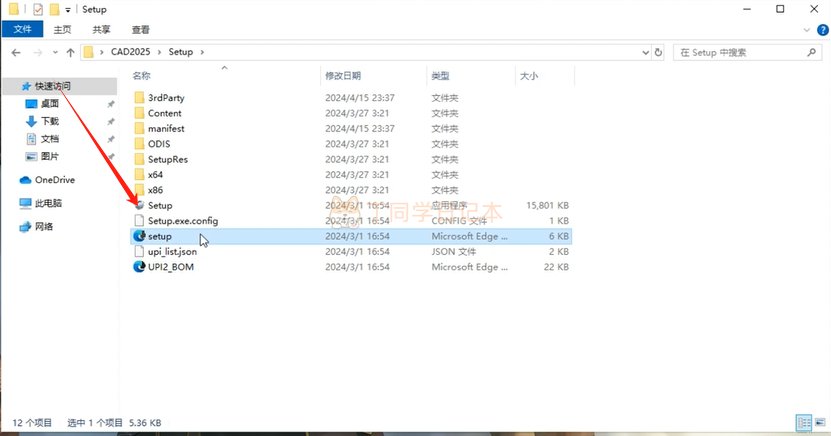Viewport: 831px width, 436px height.
Task: Click the 2024/4/15 23:37 date of 3rdParty
Action: (360, 98)
